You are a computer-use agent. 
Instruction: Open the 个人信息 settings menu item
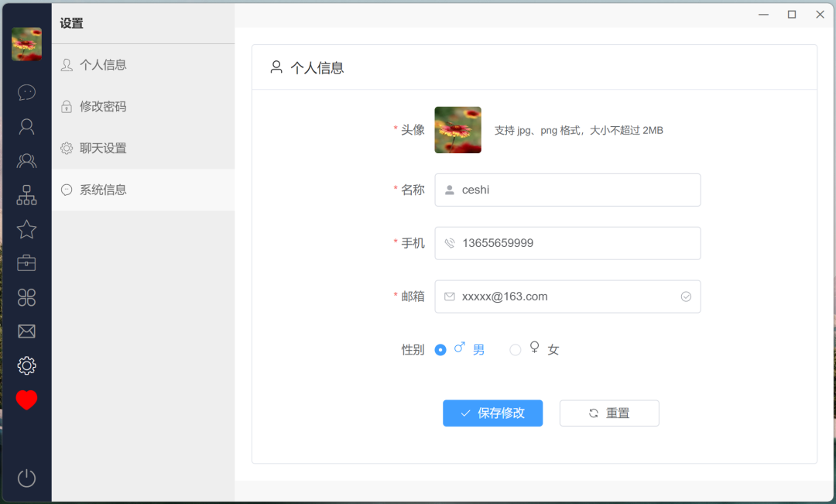(x=103, y=65)
